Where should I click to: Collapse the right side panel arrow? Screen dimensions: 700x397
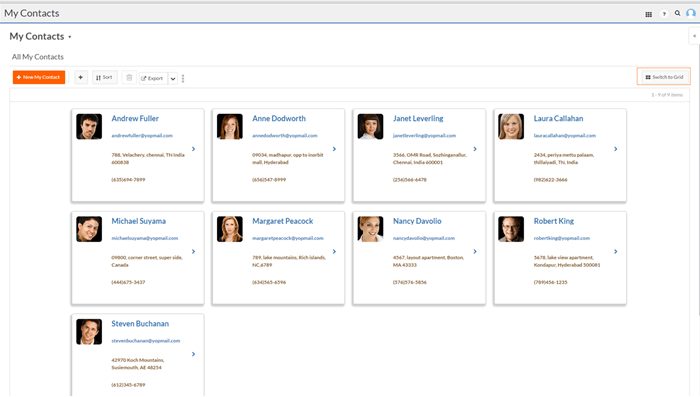[694, 36]
